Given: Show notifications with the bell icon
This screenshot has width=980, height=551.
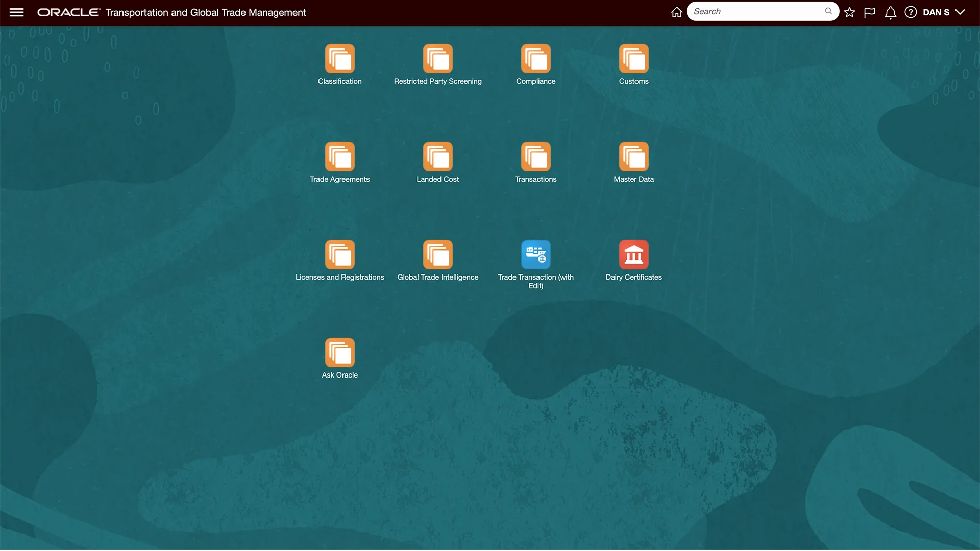Looking at the screenshot, I should click(x=890, y=12).
